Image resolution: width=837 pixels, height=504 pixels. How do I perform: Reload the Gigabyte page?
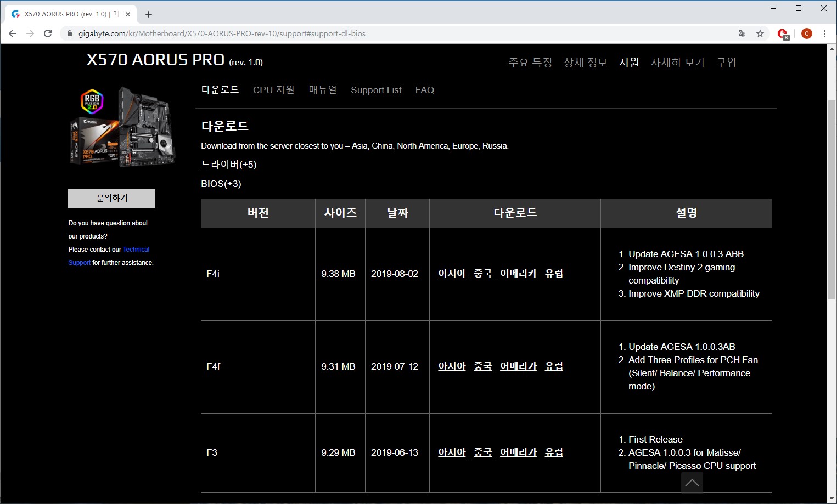click(x=48, y=33)
